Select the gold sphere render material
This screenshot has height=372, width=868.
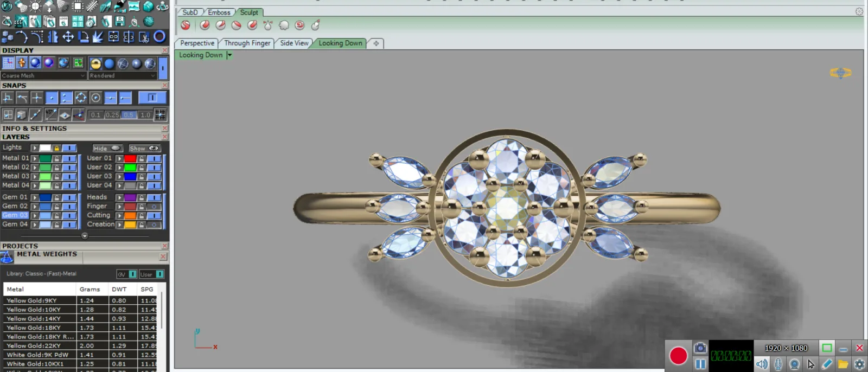click(96, 63)
